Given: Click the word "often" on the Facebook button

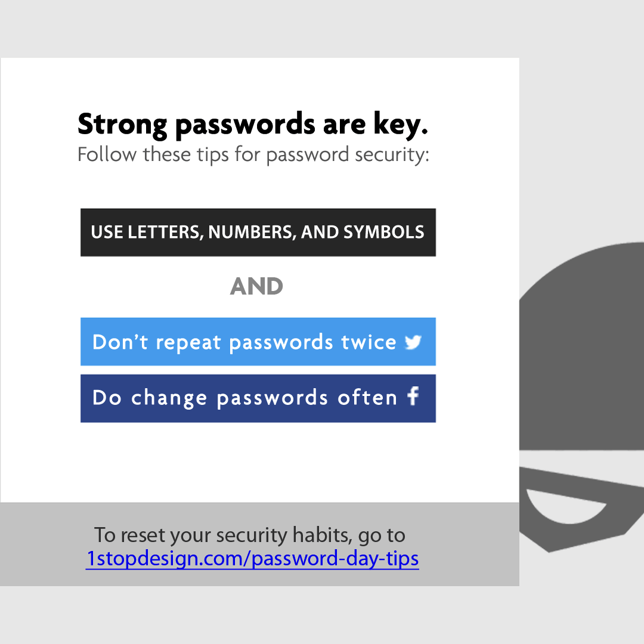Looking at the screenshot, I should pos(367,397).
